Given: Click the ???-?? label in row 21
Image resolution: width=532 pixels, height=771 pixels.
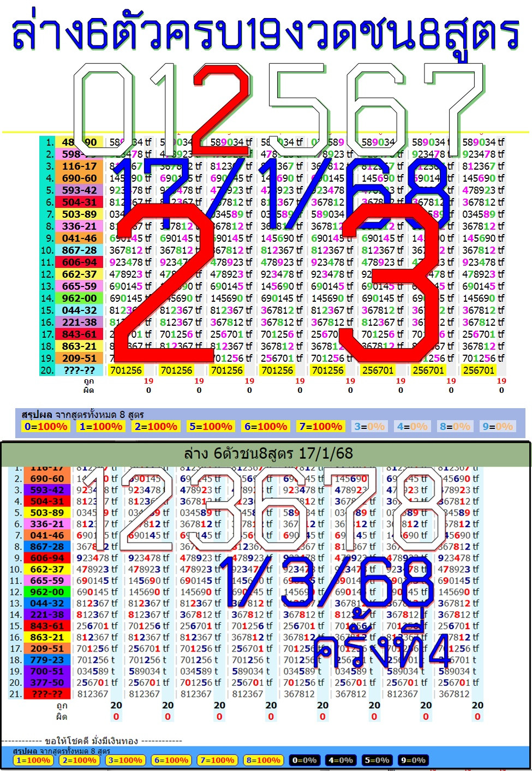Looking at the screenshot, I should (47, 694).
